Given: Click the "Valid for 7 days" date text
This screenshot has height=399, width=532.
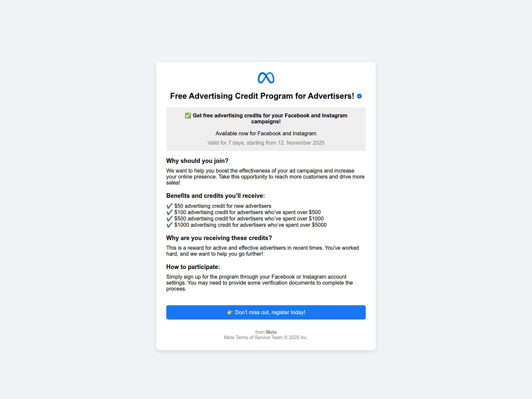Looking at the screenshot, I should (266, 143).
